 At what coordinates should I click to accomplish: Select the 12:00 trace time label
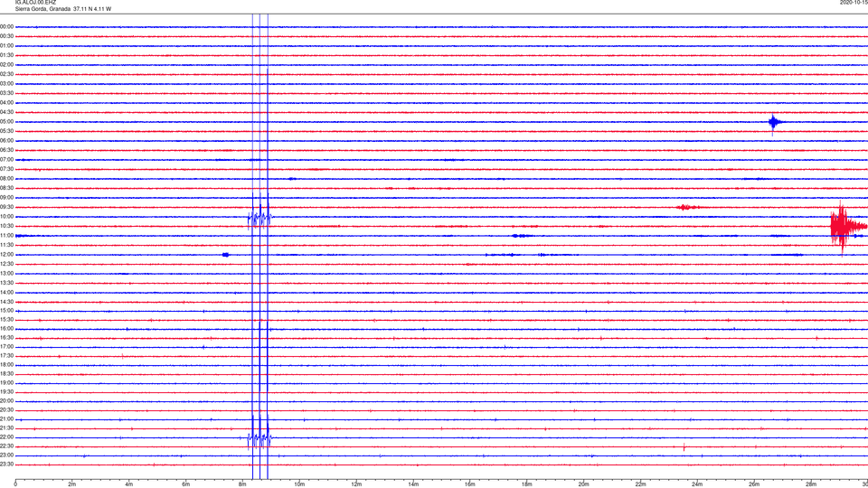6,255
